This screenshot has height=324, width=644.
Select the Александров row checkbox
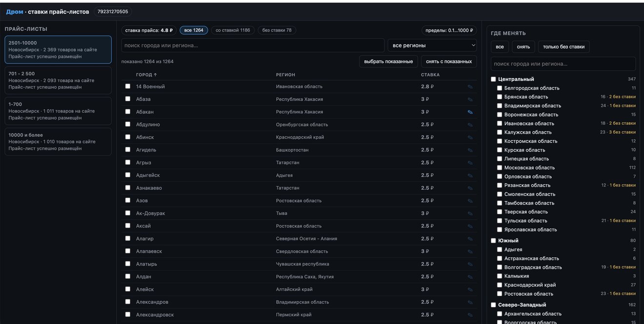click(128, 302)
